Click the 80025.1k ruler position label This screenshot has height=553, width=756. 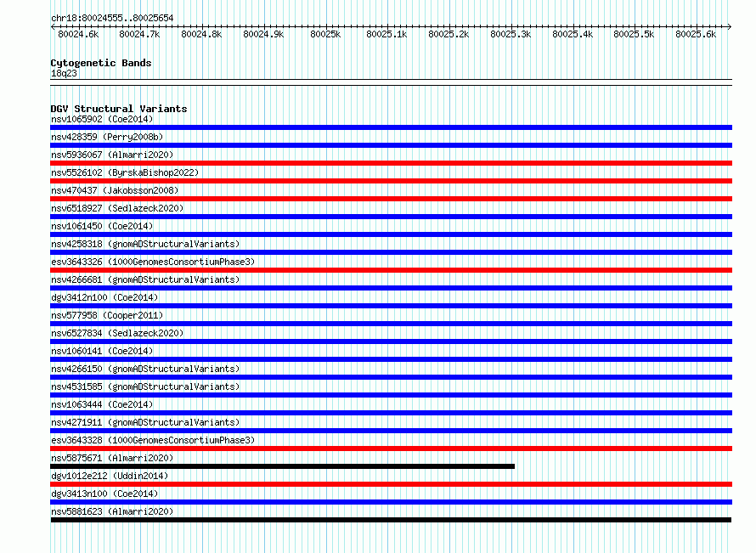[386, 34]
